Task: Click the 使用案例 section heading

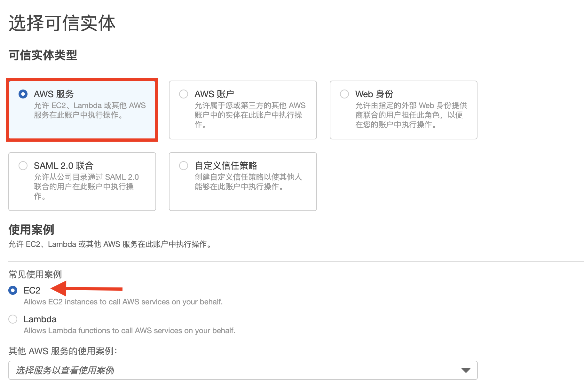Action: point(31,230)
